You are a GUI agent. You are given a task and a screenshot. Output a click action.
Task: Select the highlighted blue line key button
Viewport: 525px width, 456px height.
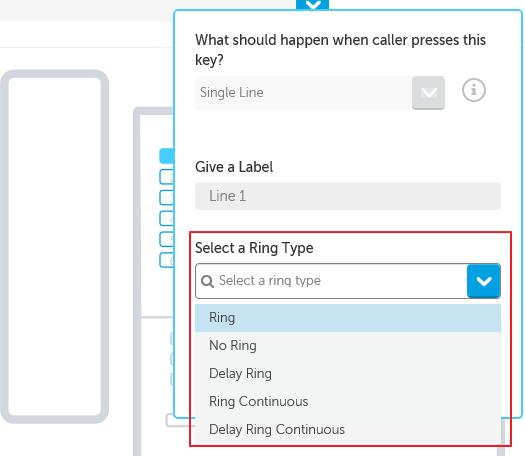tap(166, 156)
